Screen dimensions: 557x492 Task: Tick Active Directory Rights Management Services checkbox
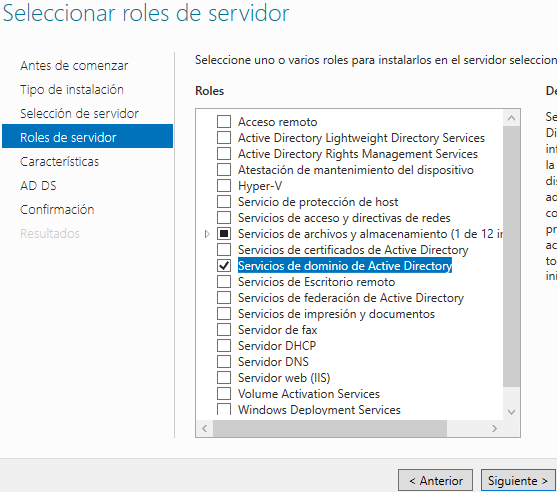224,153
